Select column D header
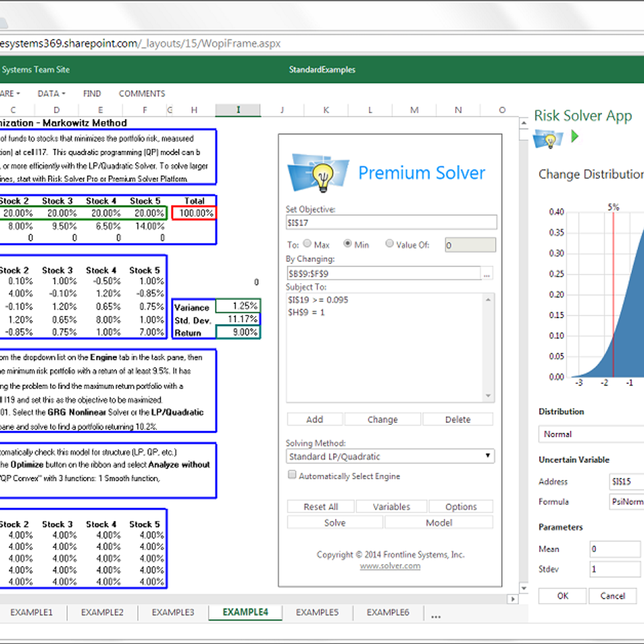 click(57, 110)
